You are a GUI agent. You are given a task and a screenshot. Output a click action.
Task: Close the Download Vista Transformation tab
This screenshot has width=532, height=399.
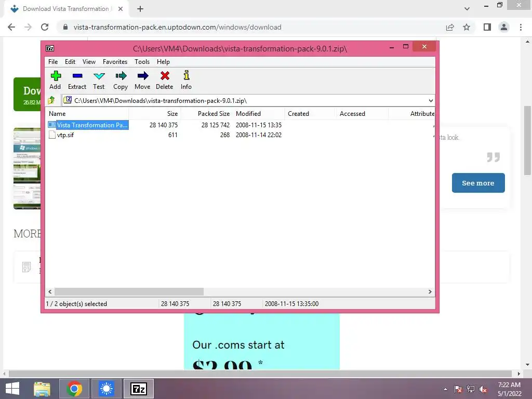coord(121,9)
